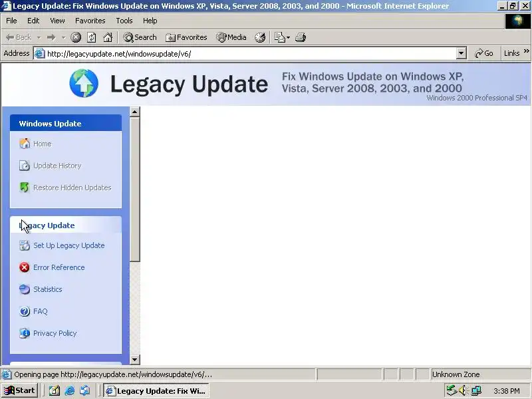Click the Privacy Policy info icon
Screen dimensions: 532x399
click(25, 333)
